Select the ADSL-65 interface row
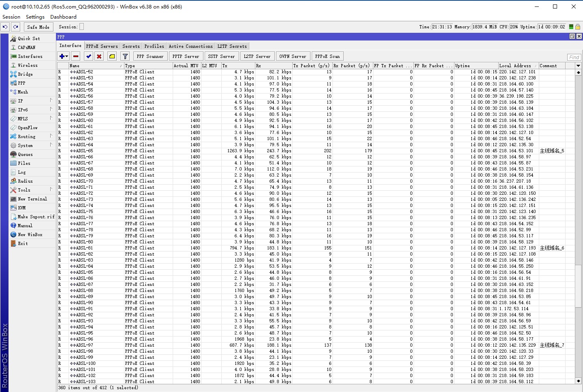 pyautogui.click(x=316, y=151)
